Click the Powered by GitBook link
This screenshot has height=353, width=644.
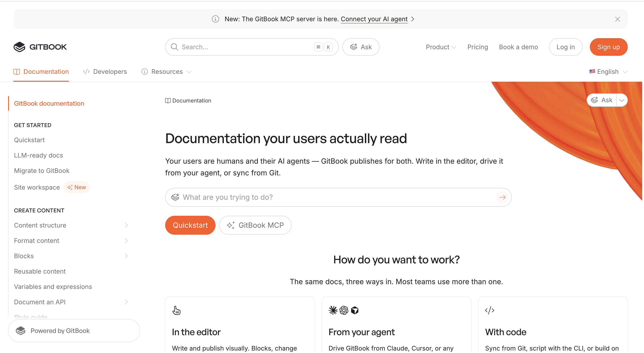point(74,331)
